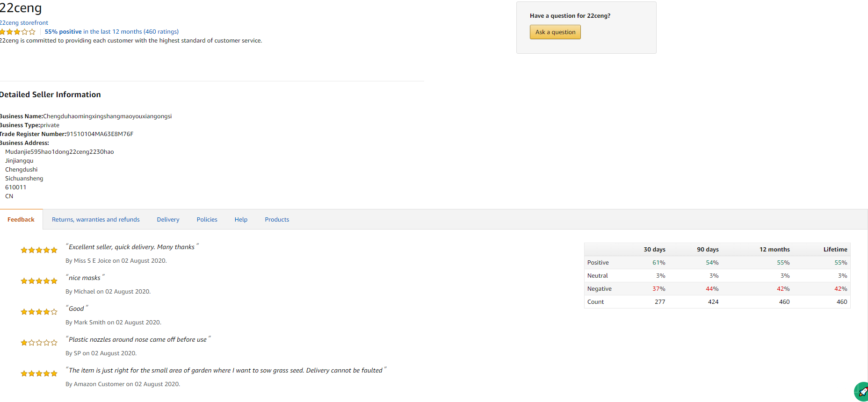This screenshot has height=402, width=868.
Task: Open the 22ceng storefront link
Action: (24, 22)
